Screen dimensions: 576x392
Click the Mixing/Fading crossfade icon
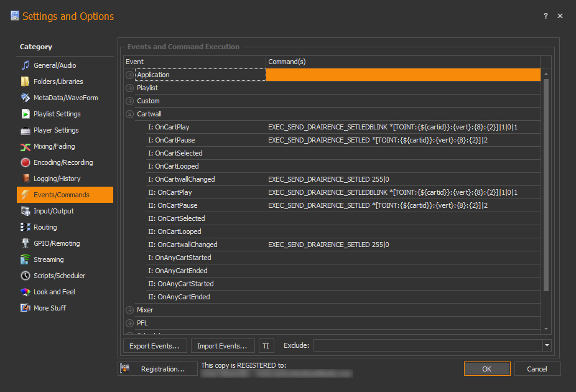(26, 146)
